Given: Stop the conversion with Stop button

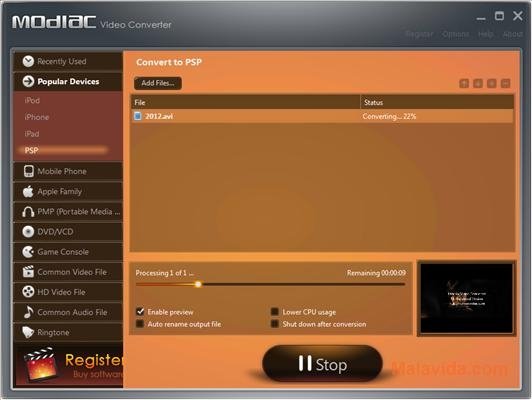Looking at the screenshot, I should 322,364.
